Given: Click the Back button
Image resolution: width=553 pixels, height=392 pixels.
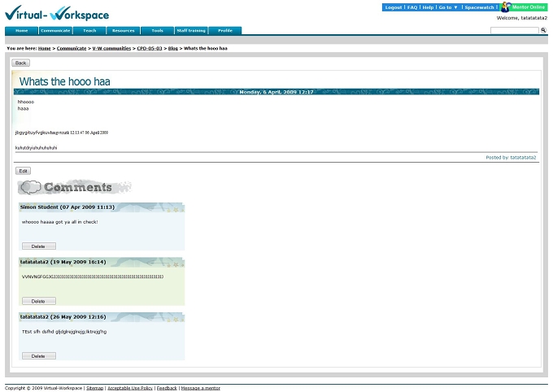Looking at the screenshot, I should tap(21, 63).
